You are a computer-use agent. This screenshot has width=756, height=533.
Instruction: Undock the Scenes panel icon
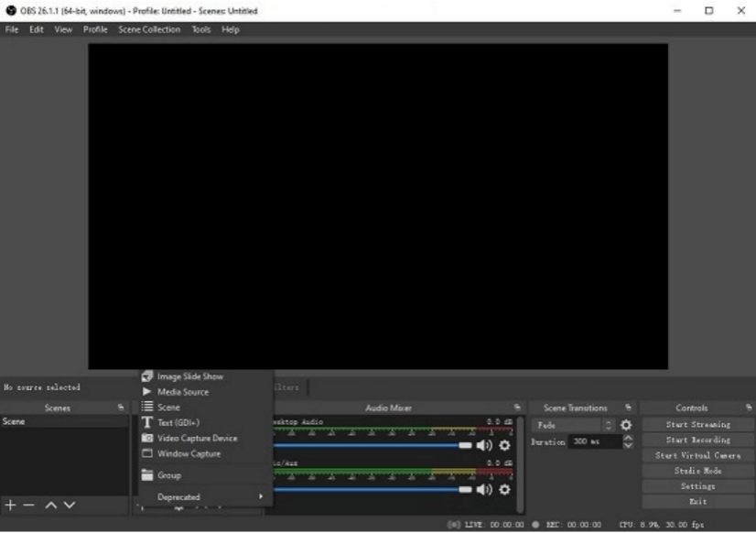(121, 408)
